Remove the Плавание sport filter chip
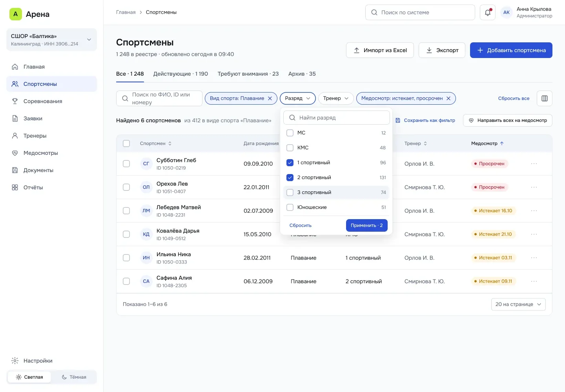 pos(270,98)
